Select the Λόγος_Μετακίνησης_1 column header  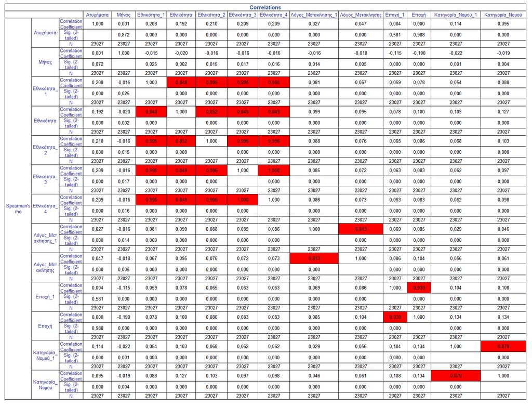coord(314,15)
